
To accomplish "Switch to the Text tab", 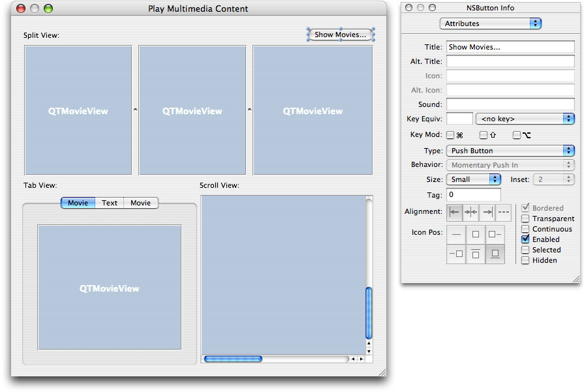I will pos(110,203).
